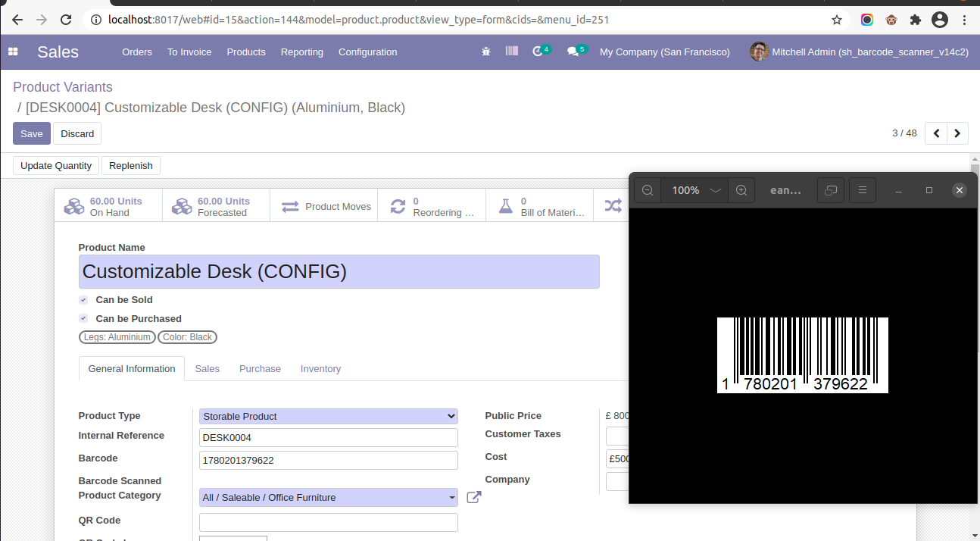This screenshot has width=980, height=541.
Task: Open Products menu
Action: [x=246, y=52]
